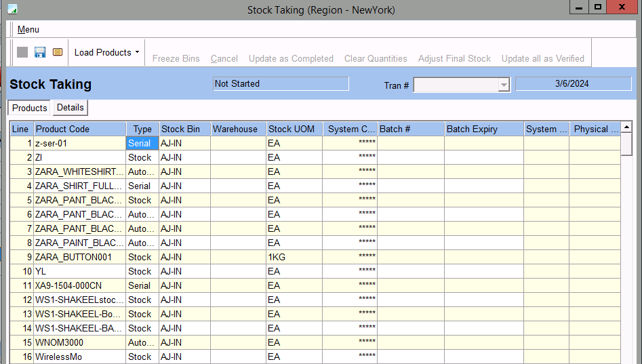Screen dimensions: 642x364
Task: Click the date field showing 3/6/2024
Action: click(573, 84)
